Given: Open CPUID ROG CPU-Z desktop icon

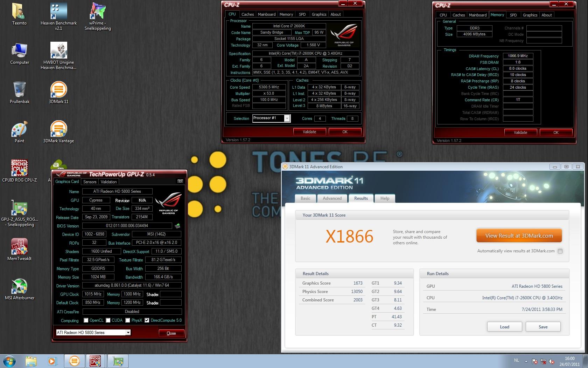Looking at the screenshot, I should (19, 171).
